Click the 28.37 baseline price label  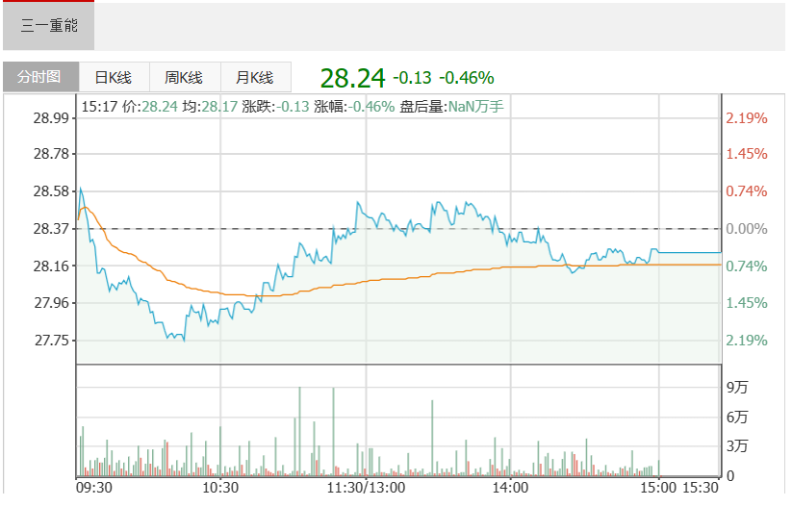click(52, 229)
